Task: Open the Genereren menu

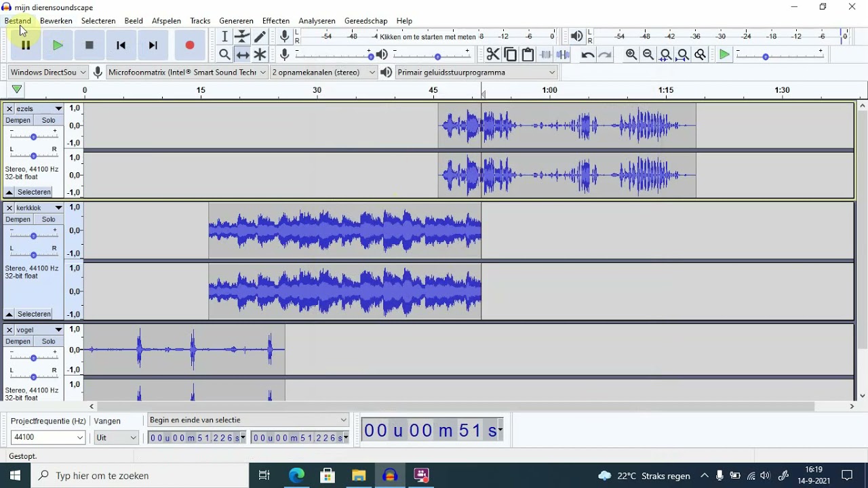Action: pos(236,21)
